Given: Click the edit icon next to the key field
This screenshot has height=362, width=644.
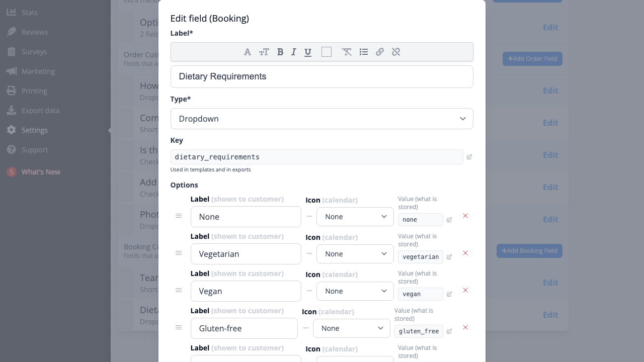Looking at the screenshot, I should pyautogui.click(x=469, y=157).
